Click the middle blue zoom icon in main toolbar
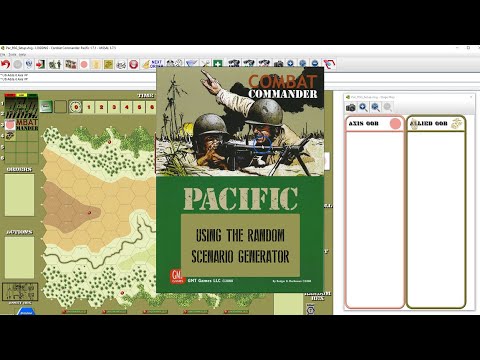This screenshot has height=360, width=480. 303,63
